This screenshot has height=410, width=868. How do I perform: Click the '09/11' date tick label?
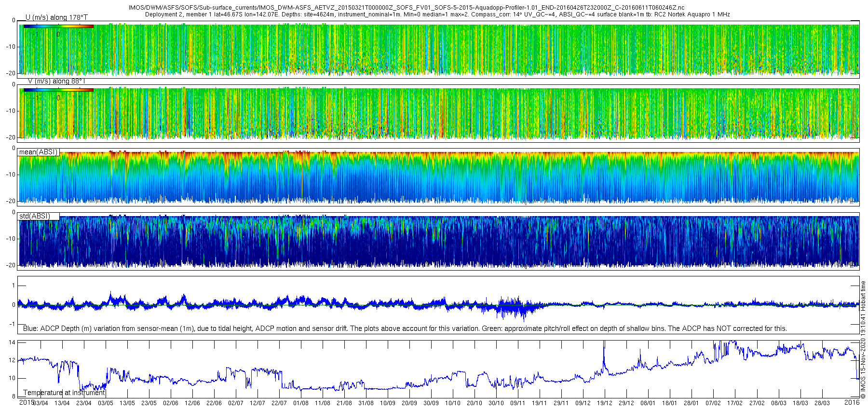tap(518, 403)
